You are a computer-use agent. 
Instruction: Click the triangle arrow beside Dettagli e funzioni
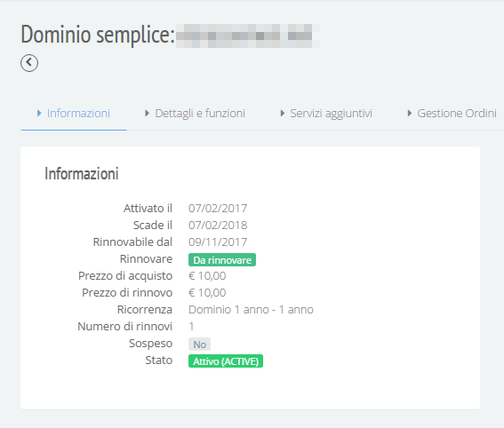pos(147,113)
